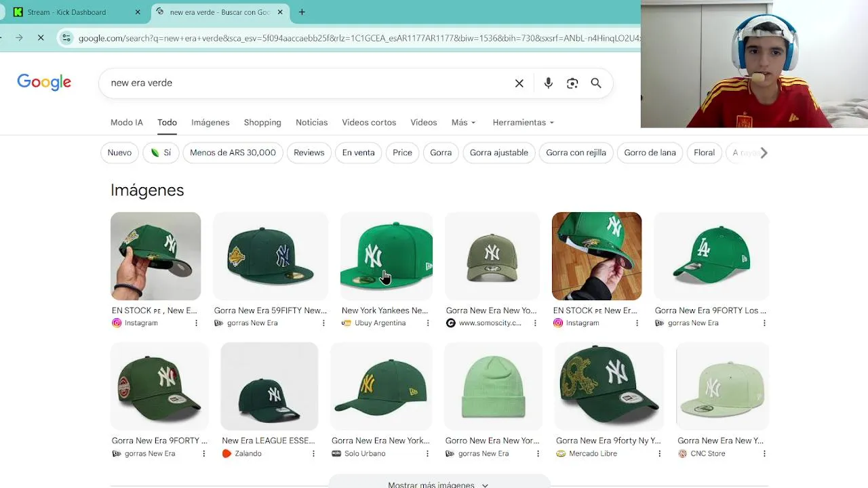Open options for Gorra New Era 59FIFTY result
This screenshot has width=868, height=488.
[323, 323]
